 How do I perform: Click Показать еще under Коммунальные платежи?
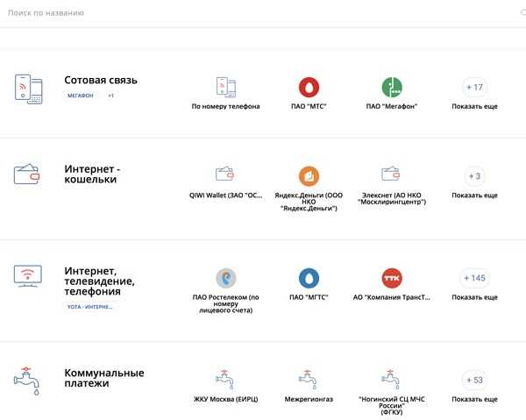[474, 399]
